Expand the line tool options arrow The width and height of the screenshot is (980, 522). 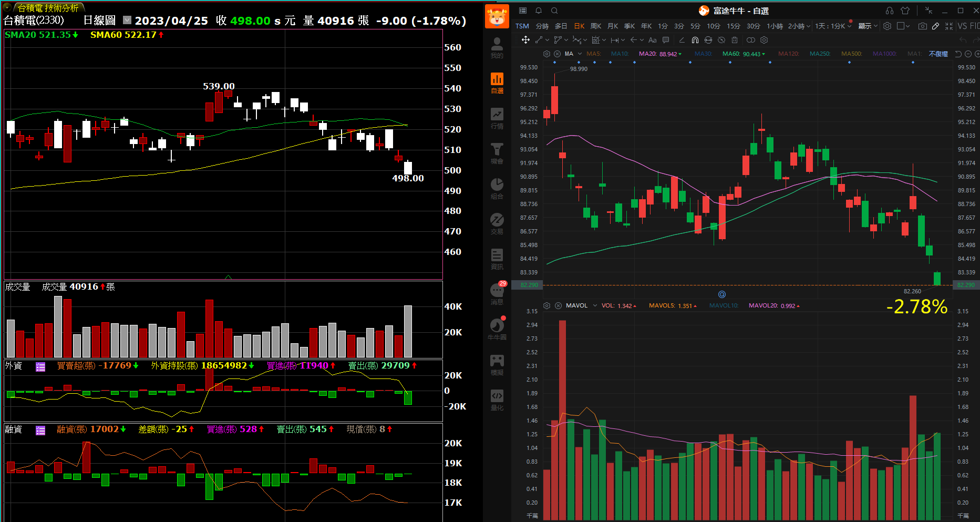[548, 40]
